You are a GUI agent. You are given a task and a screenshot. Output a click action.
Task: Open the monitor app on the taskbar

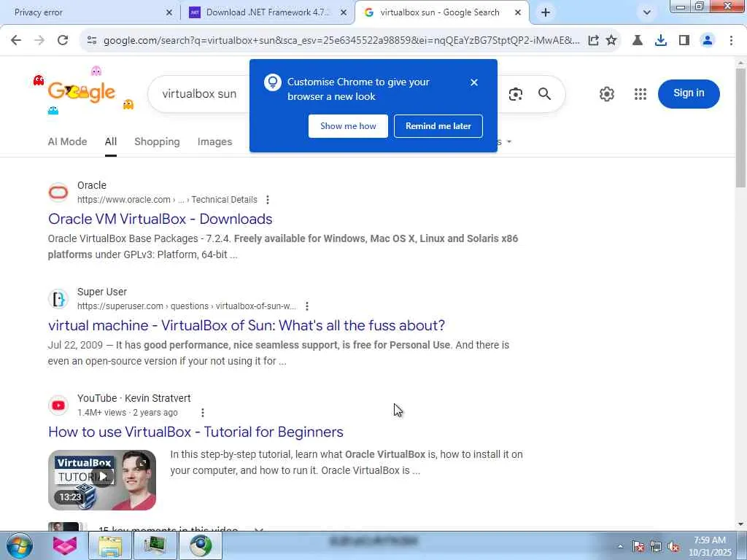(155, 545)
